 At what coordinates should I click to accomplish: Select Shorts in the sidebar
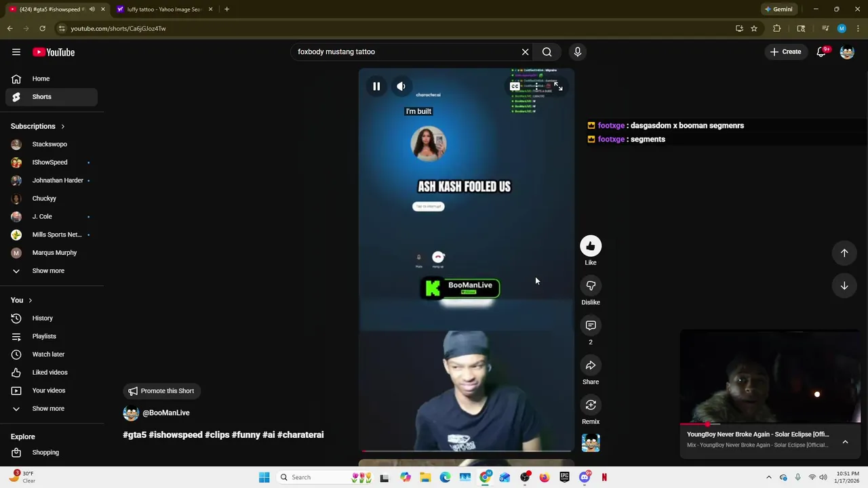(x=52, y=97)
